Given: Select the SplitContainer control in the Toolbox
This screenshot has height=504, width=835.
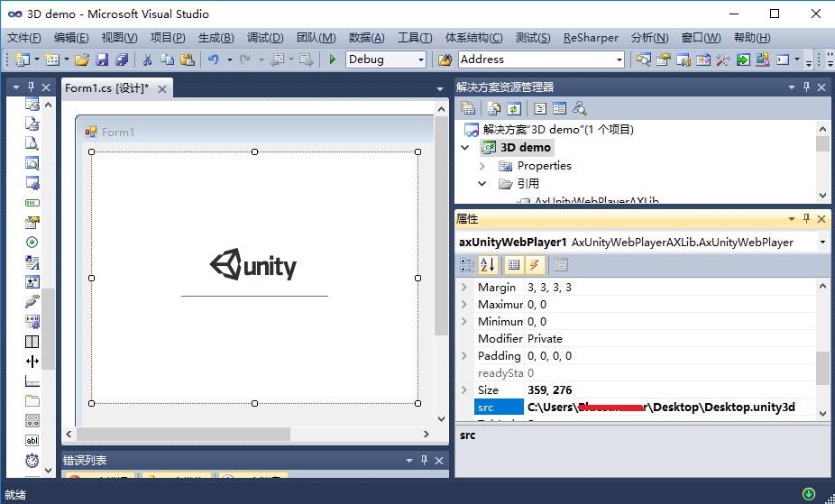Looking at the screenshot, I should pyautogui.click(x=32, y=341).
